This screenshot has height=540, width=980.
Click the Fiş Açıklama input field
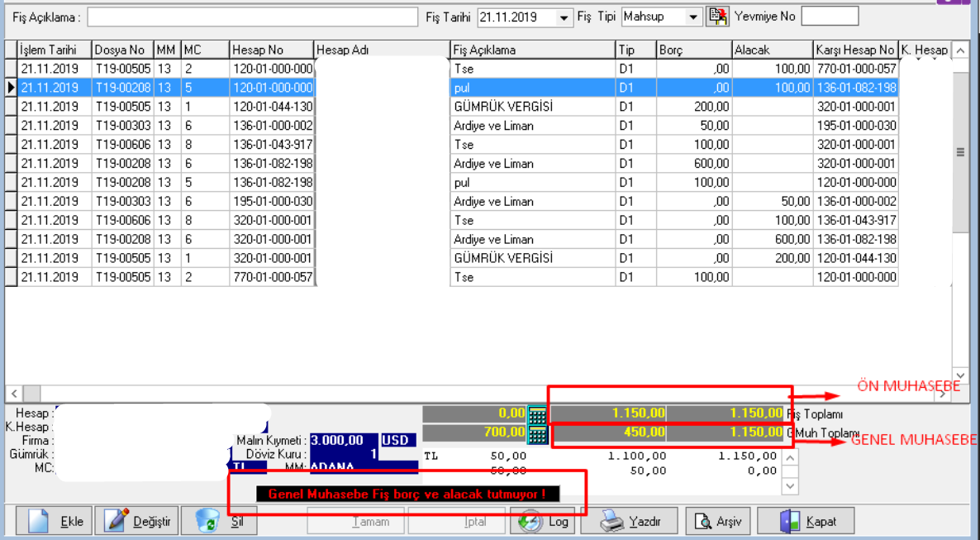pos(253,17)
